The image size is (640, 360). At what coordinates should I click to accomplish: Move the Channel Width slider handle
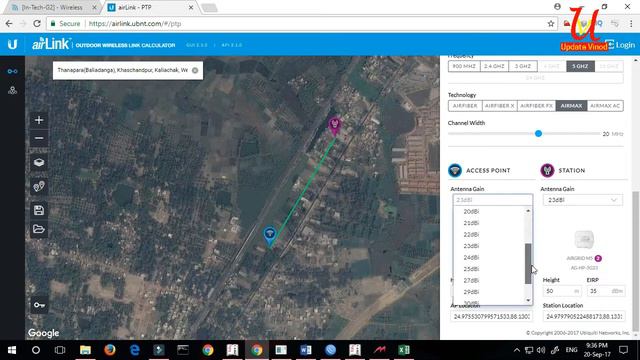(538, 133)
